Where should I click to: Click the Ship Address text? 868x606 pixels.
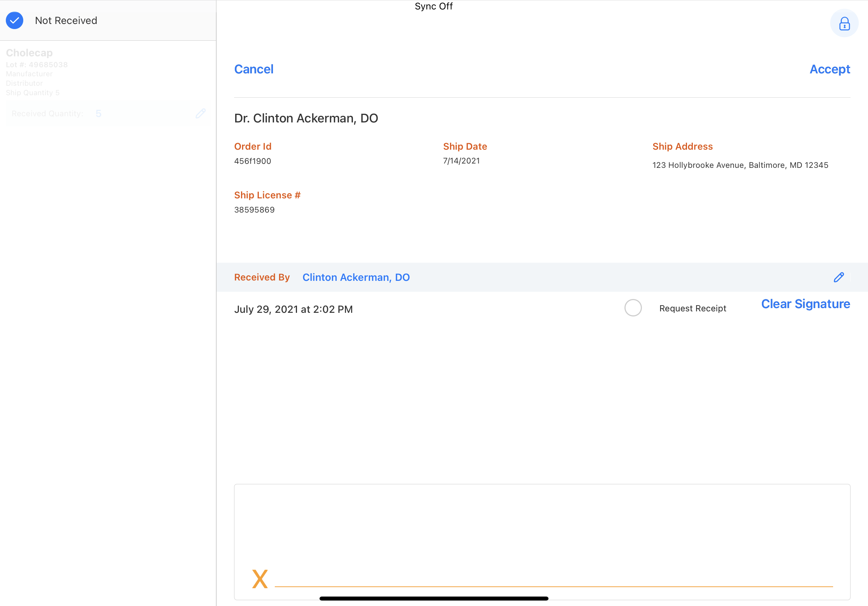click(740, 165)
